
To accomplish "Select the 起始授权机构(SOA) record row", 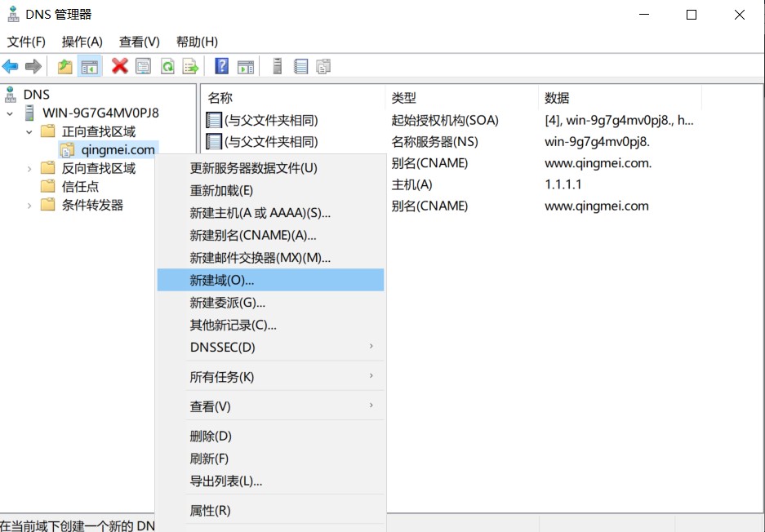I will tap(450, 120).
